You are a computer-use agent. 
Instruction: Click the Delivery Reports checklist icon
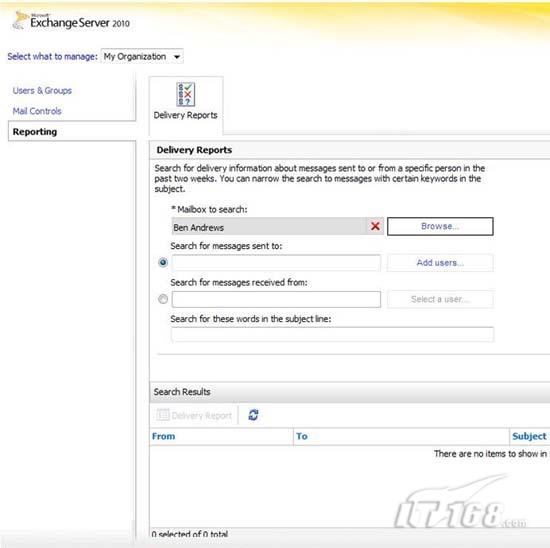click(186, 94)
